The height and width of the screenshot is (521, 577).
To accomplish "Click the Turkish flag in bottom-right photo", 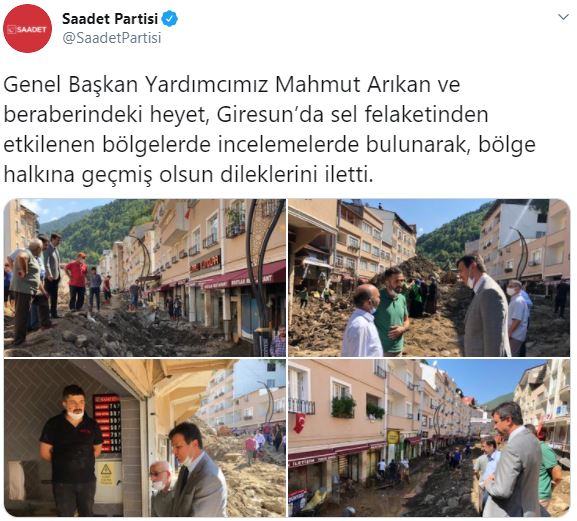I will tap(300, 423).
